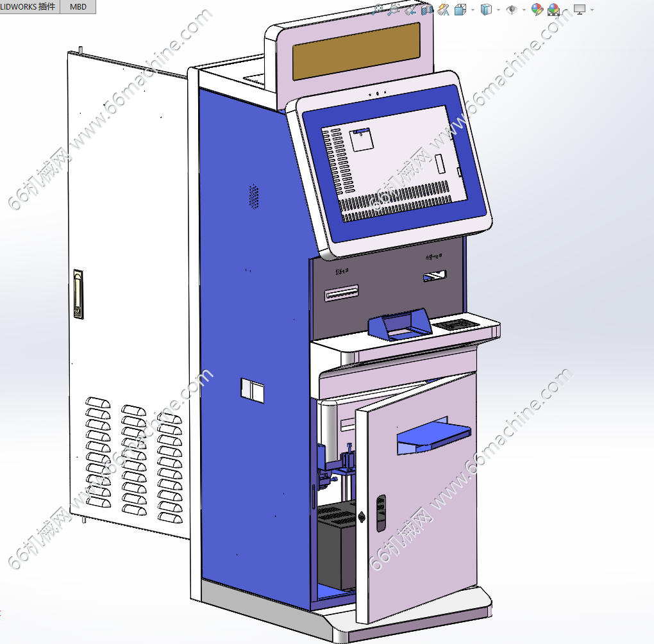This screenshot has height=644, width=654.
Task: Toggle the Section View tool
Action: (x=427, y=9)
